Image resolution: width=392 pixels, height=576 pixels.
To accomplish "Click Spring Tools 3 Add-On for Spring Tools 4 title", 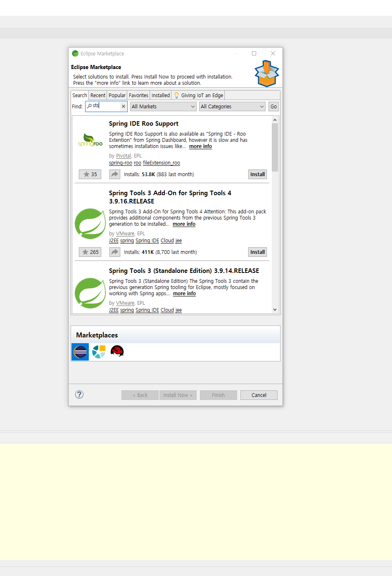I will pos(170,197).
